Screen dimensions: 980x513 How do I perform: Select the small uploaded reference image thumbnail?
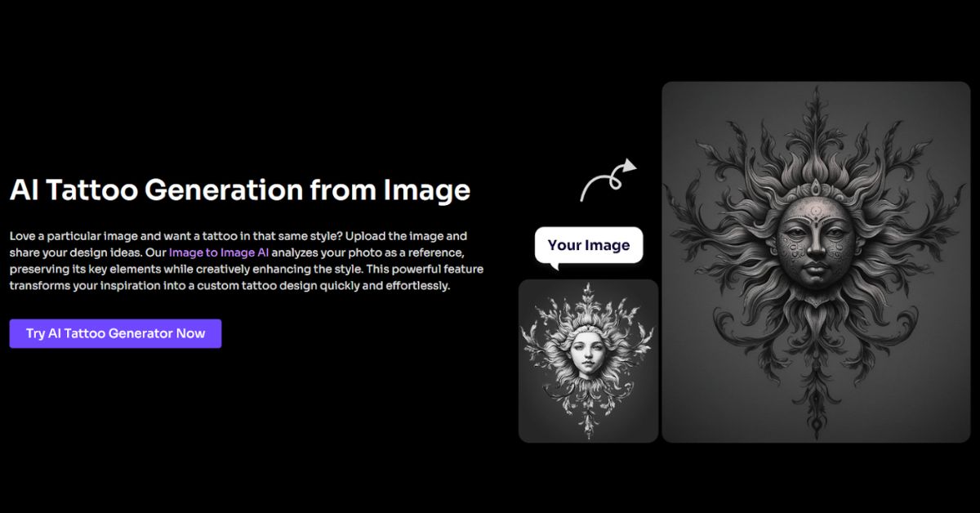tap(588, 360)
